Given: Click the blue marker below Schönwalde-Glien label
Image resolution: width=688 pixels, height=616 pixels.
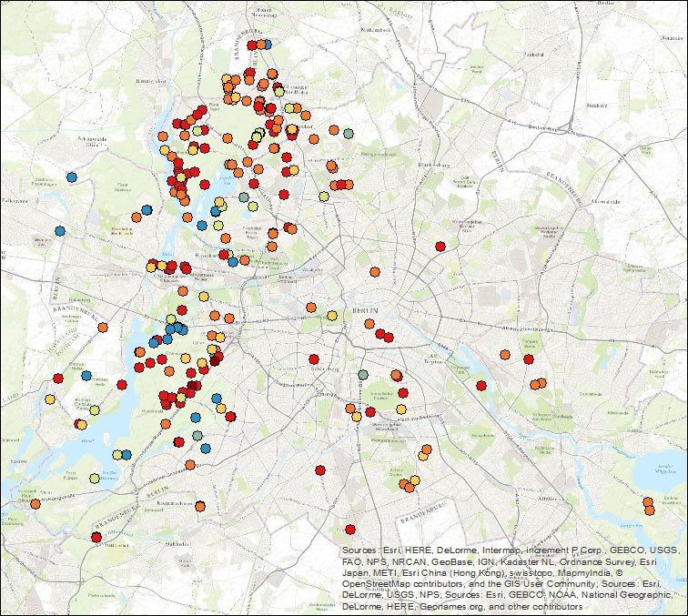Looking at the screenshot, I should [x=72, y=177].
